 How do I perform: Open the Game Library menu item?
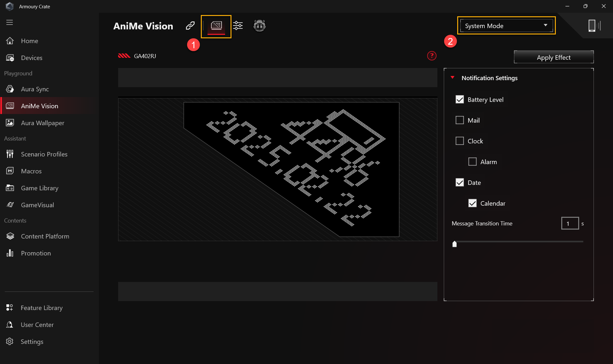pos(40,188)
